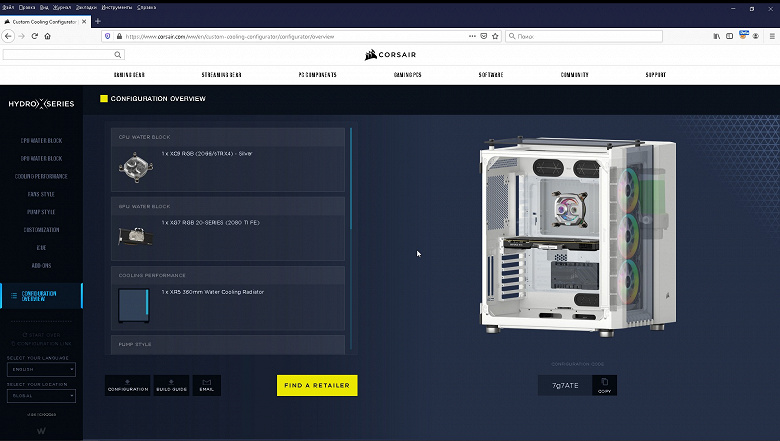Send the configuration by Email button

pos(206,385)
